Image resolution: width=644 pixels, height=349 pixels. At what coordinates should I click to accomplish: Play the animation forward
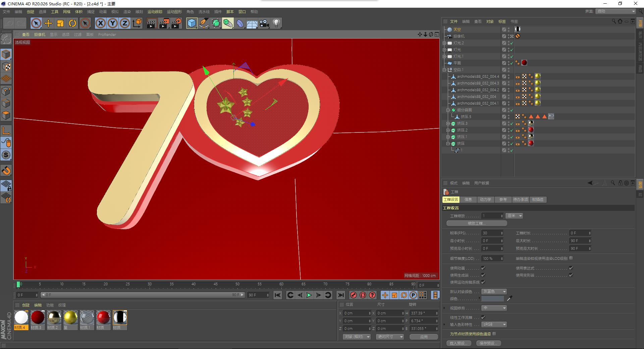pyautogui.click(x=309, y=295)
